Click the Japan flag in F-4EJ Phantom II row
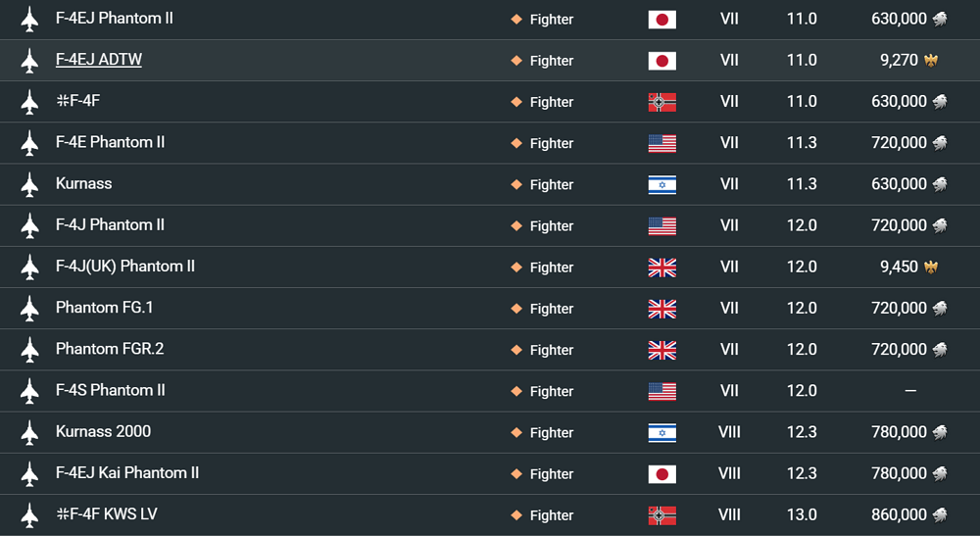980x536 pixels. click(x=661, y=20)
